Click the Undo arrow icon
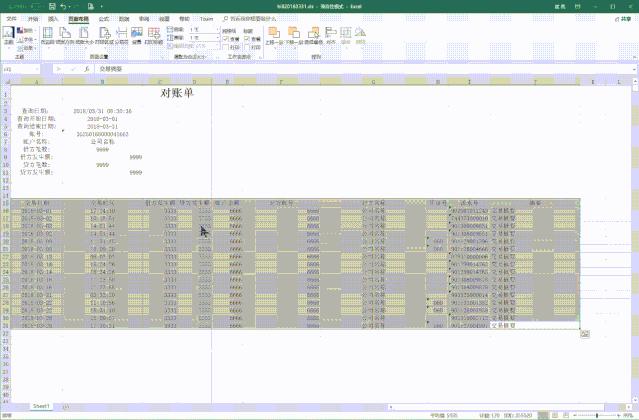Image resolution: width=639 pixels, height=420 pixels. coord(63,6)
